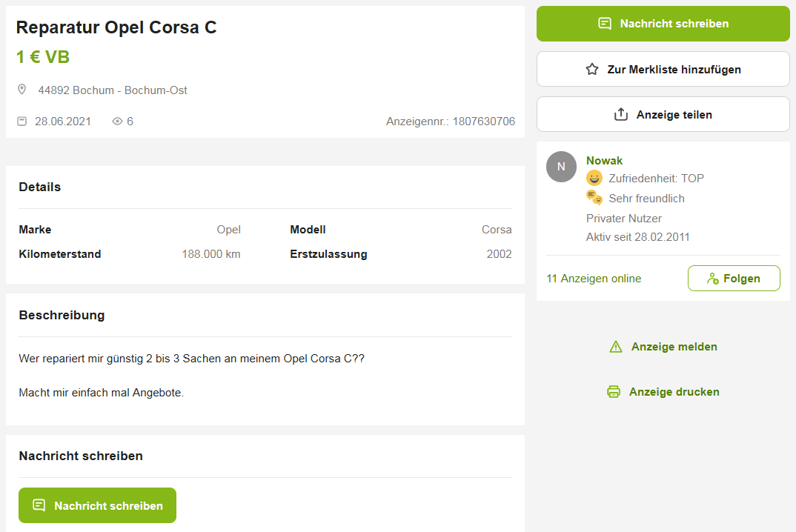Image resolution: width=796 pixels, height=532 pixels.
Task: Click the Anzeigennr. 1807630706 text
Action: pyautogui.click(x=450, y=121)
